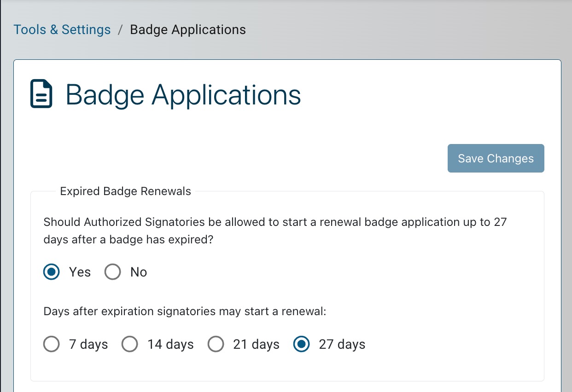Click the Badge Applications breadcrumb item
The image size is (572, 392).
coord(188,30)
